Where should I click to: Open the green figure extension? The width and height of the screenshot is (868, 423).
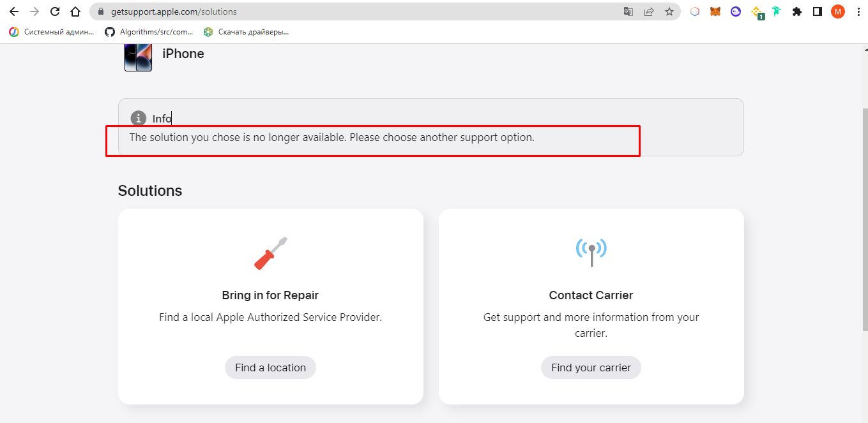click(x=777, y=11)
